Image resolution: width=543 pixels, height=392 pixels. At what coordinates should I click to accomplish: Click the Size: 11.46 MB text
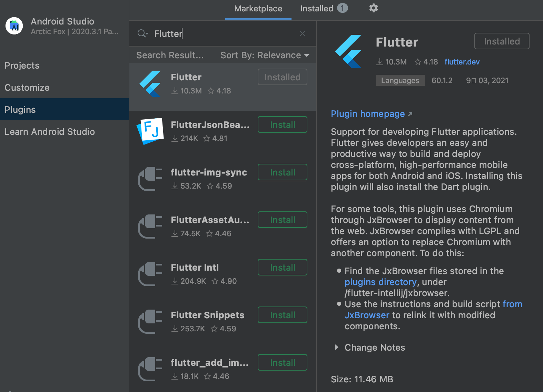[362, 379]
